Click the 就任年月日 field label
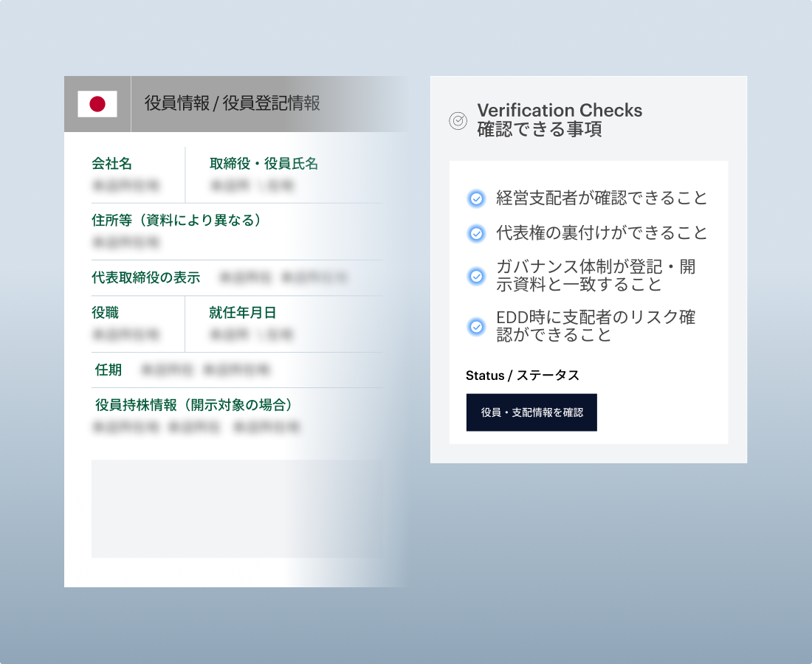This screenshot has height=664, width=812. click(x=242, y=313)
